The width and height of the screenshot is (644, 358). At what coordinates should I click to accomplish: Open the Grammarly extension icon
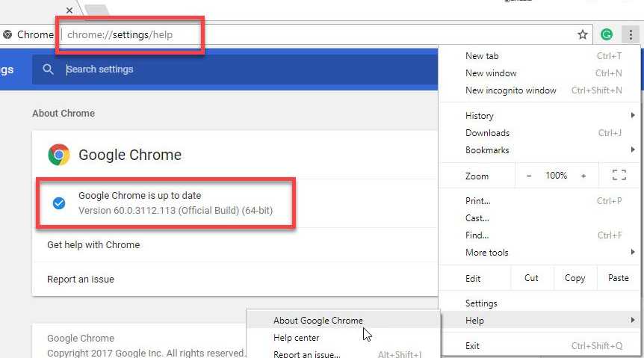pos(607,34)
